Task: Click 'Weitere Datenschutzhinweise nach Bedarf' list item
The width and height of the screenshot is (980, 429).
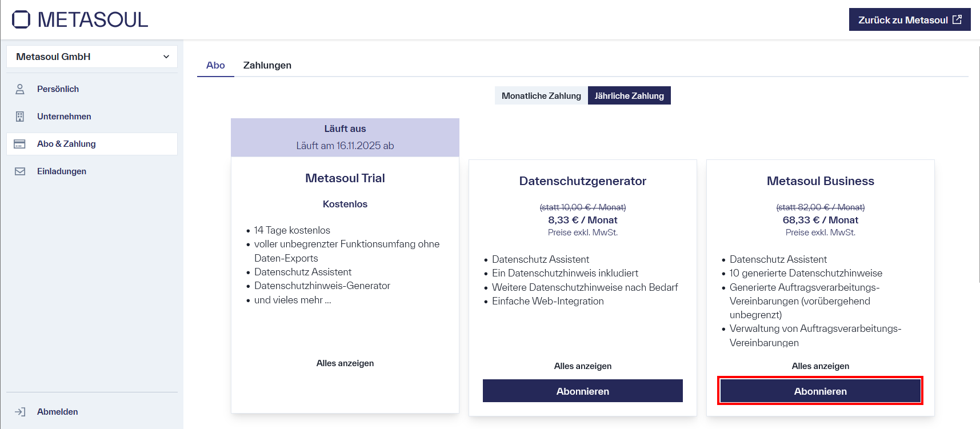Action: pyautogui.click(x=585, y=287)
